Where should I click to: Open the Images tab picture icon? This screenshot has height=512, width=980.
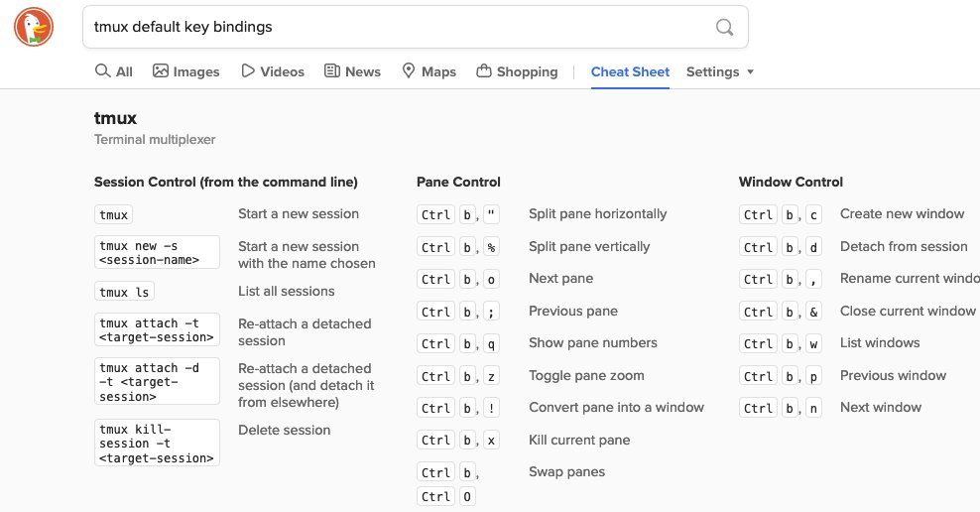161,70
